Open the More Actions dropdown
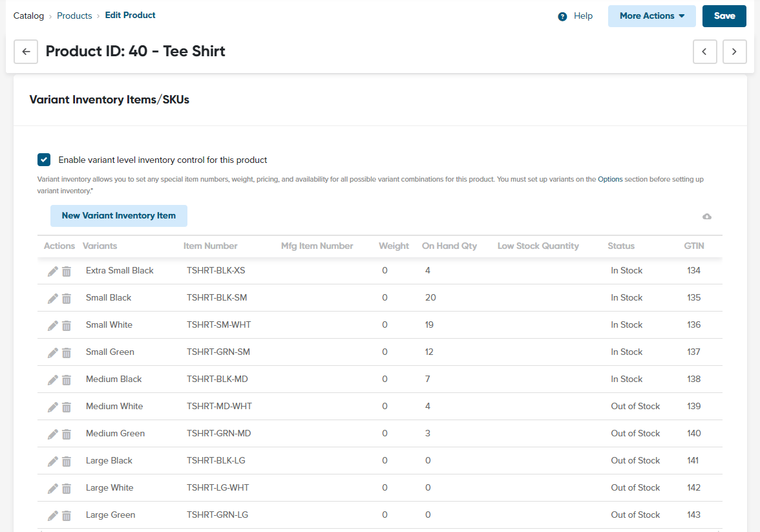 coord(651,16)
